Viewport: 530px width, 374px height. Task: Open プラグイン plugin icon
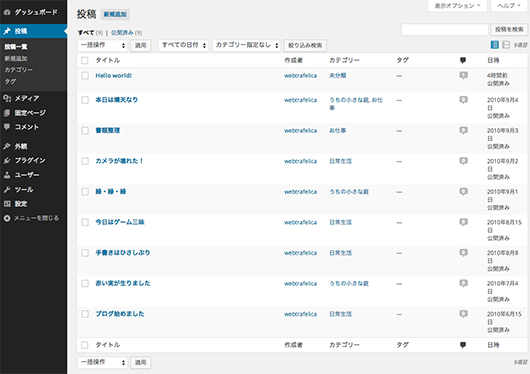pos(7,160)
